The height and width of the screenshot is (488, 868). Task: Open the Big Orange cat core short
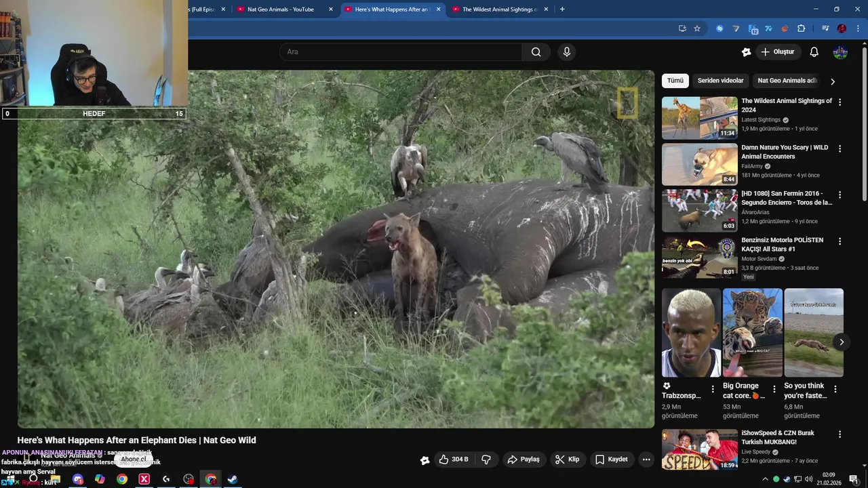click(753, 333)
